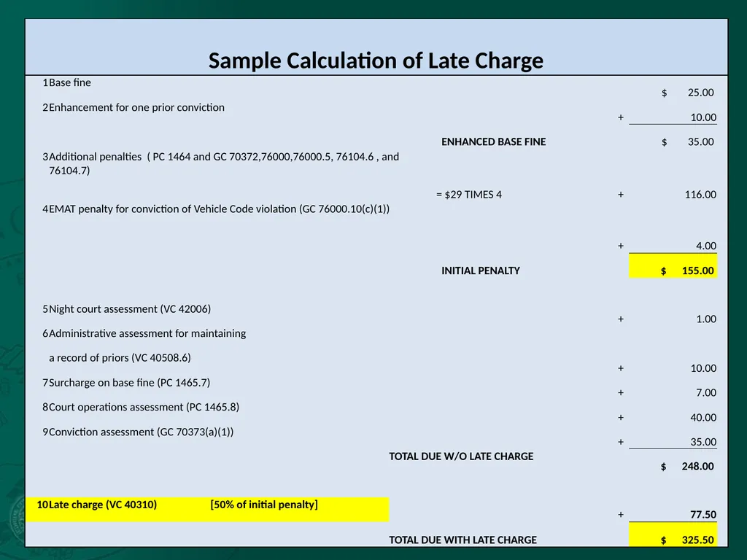Click 'a record of priors (VC 40508.6)' text
Screen dimensions: 747x560
pyautogui.click(x=120, y=357)
